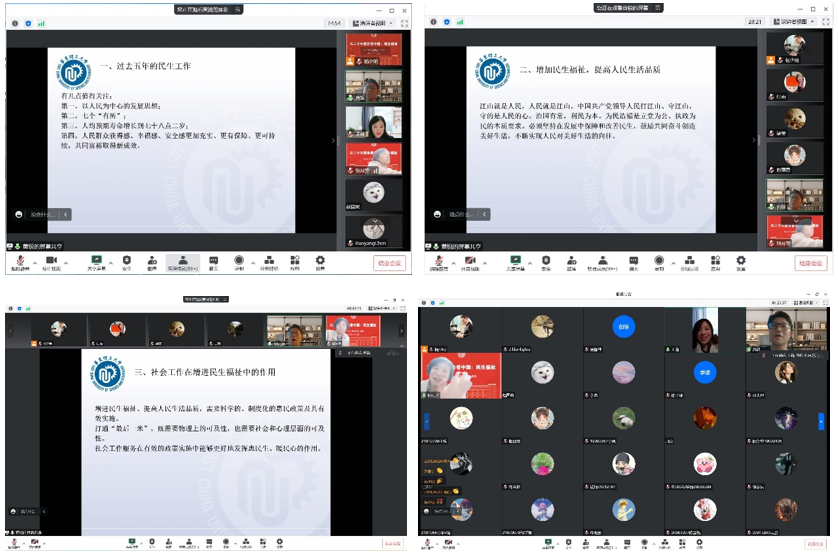Open settings gear in top-right meeting toolbar

[740, 261]
